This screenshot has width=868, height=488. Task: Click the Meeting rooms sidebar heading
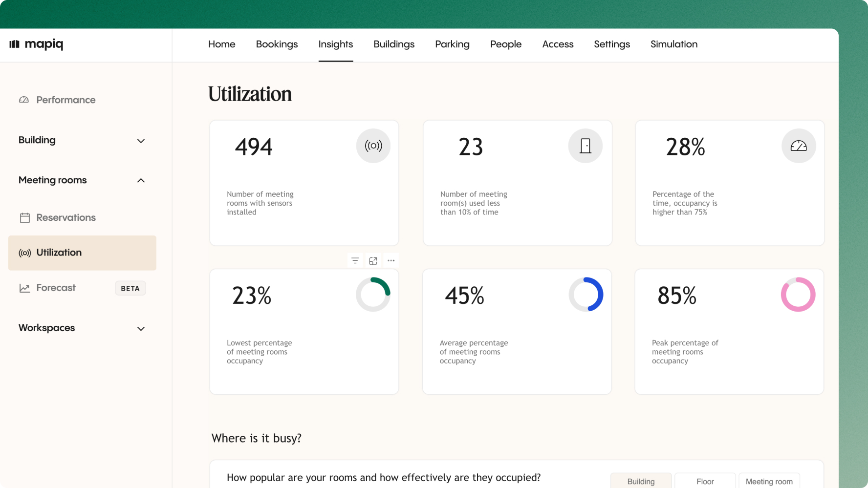[x=53, y=180]
